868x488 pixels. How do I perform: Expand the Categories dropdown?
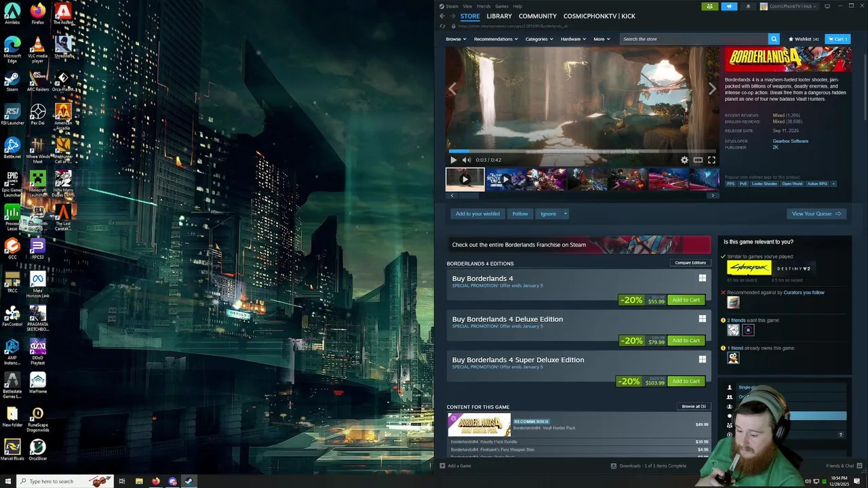[539, 39]
